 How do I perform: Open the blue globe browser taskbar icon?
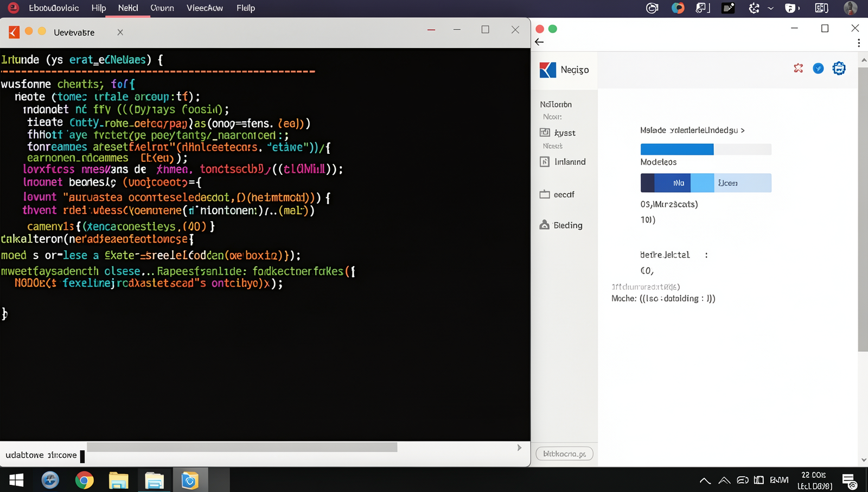pos(50,480)
